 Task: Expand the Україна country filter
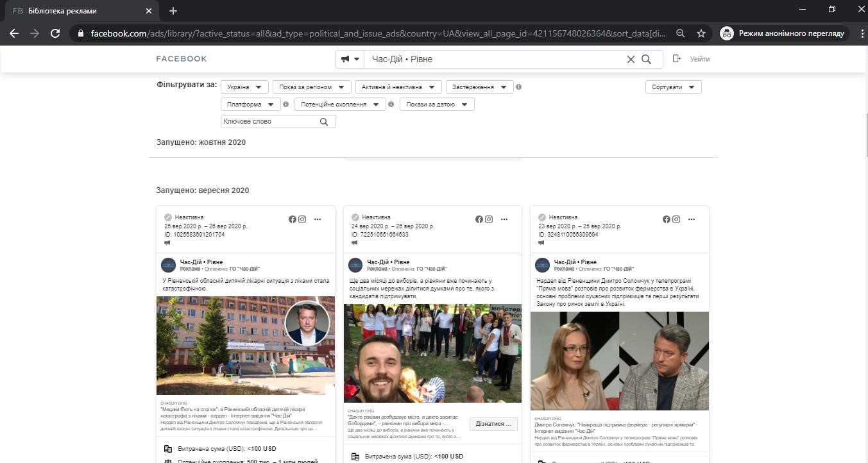click(x=244, y=87)
